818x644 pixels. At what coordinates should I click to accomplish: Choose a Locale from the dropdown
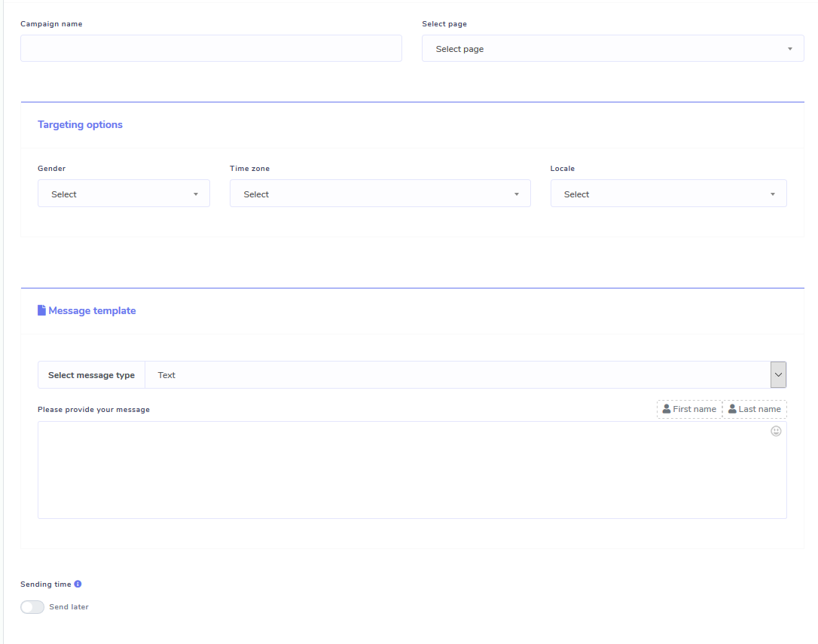(669, 194)
